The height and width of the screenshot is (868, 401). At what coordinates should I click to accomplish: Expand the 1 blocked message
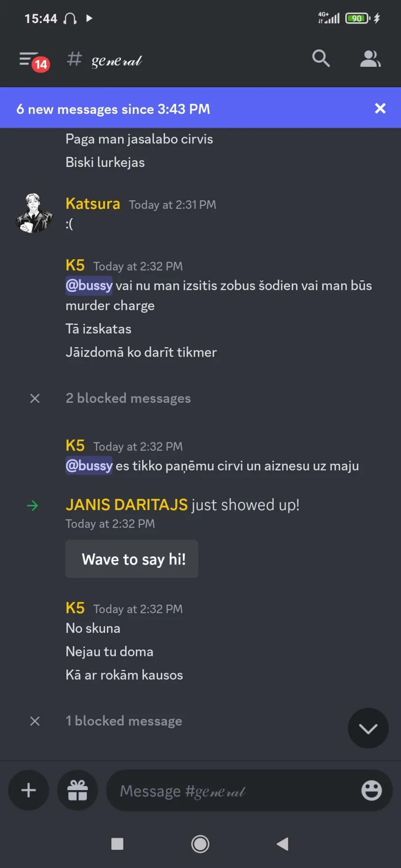pos(123,721)
